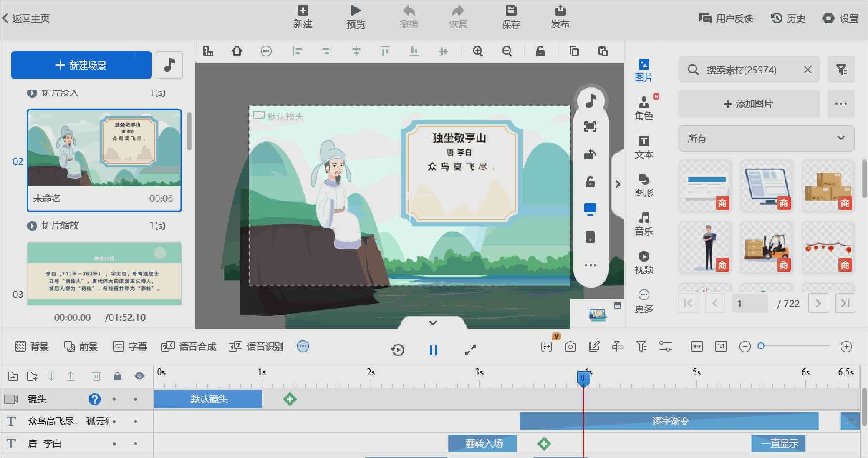Expand the side panel chevron arrow
The image size is (868, 458).
(618, 184)
